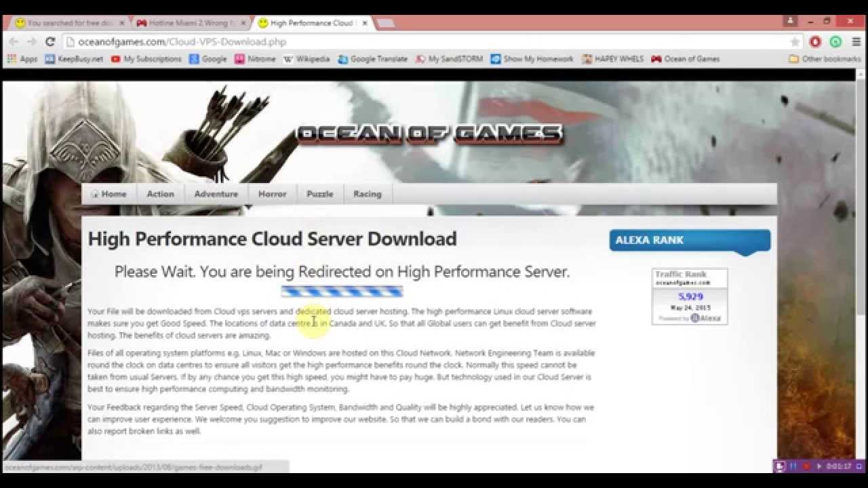Screen dimensions: 868x488
Task: Bookmark this page with the star icon
Action: (795, 41)
